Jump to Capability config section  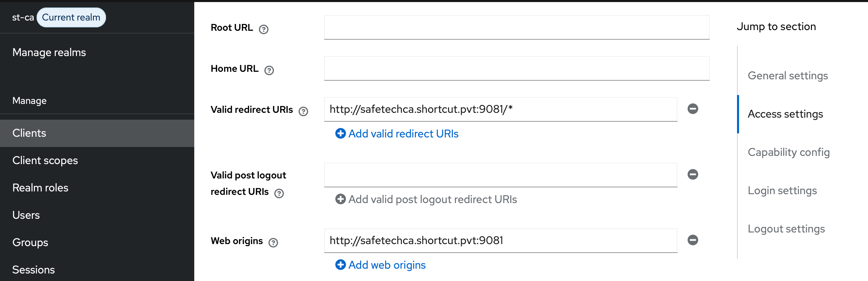tap(789, 152)
